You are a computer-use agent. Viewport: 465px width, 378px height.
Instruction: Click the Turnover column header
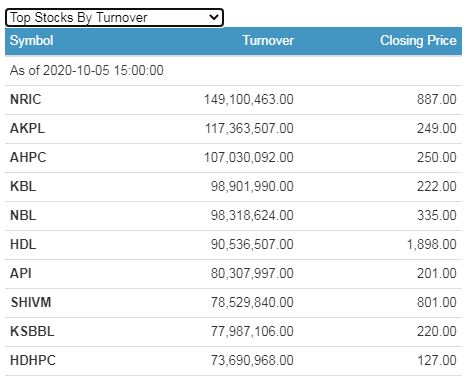tap(268, 41)
